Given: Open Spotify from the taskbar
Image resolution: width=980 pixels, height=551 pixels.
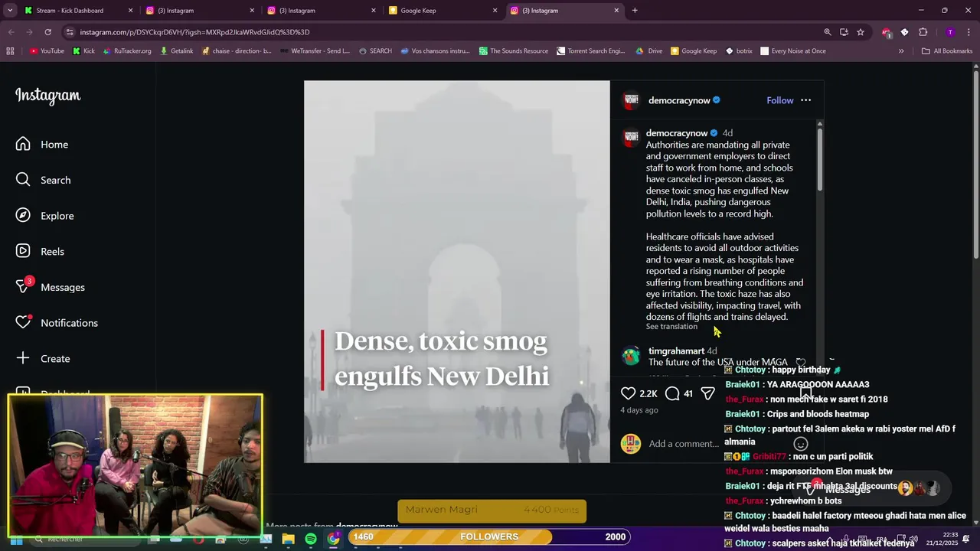Looking at the screenshot, I should coord(311,540).
